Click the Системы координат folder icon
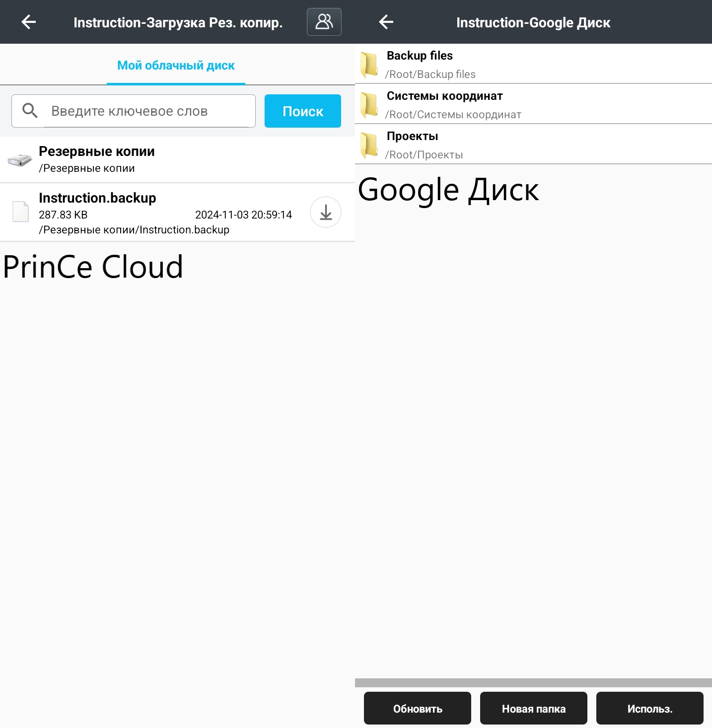 coord(369,105)
